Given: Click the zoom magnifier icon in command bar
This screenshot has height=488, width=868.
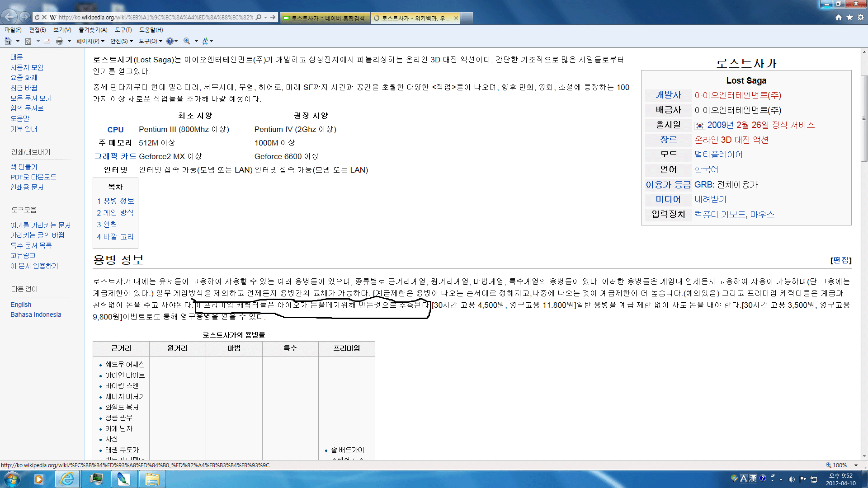Looking at the screenshot, I should (x=187, y=41).
